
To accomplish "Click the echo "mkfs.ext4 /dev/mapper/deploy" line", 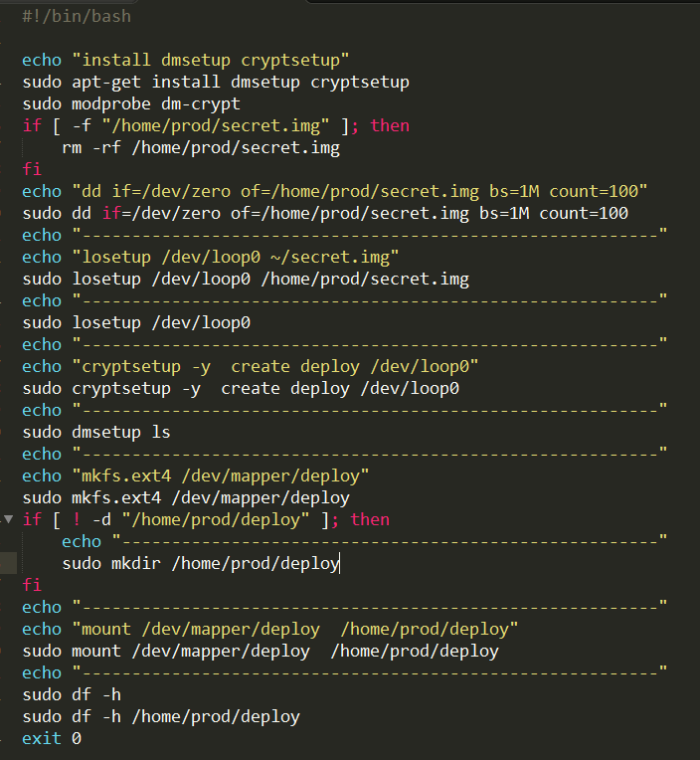I will click(196, 475).
